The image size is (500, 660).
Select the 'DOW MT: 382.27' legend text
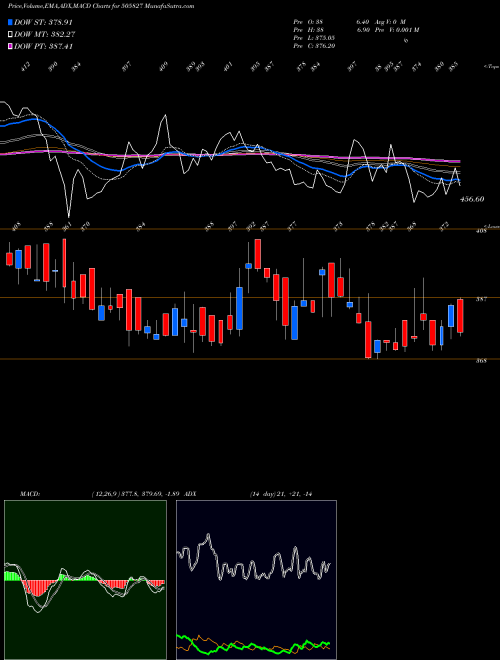coord(45,34)
